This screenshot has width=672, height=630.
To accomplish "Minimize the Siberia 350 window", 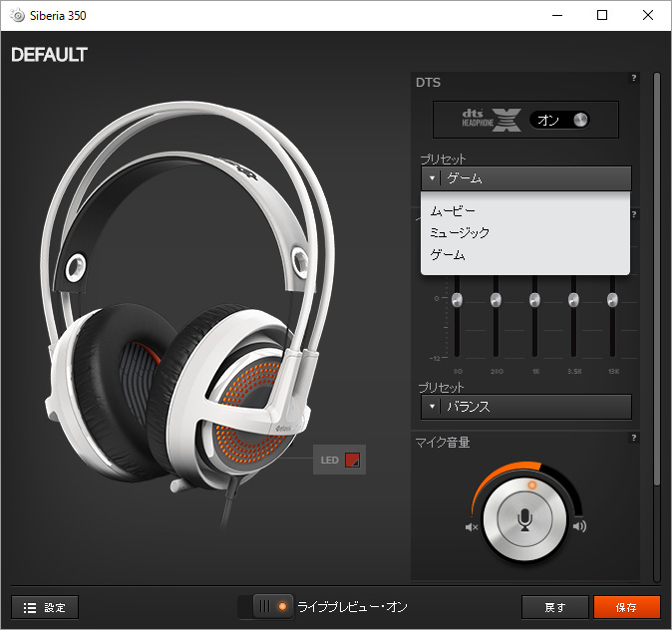I will point(557,15).
